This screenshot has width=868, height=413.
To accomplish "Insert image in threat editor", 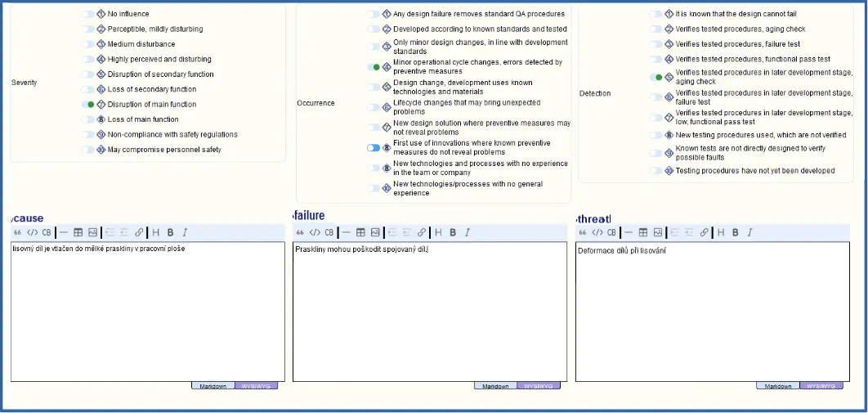I will (x=658, y=232).
